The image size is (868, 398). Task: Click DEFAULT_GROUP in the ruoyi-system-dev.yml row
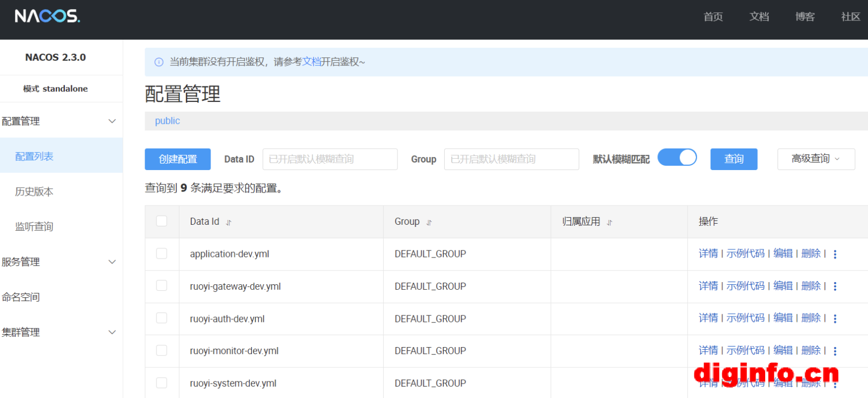430,383
